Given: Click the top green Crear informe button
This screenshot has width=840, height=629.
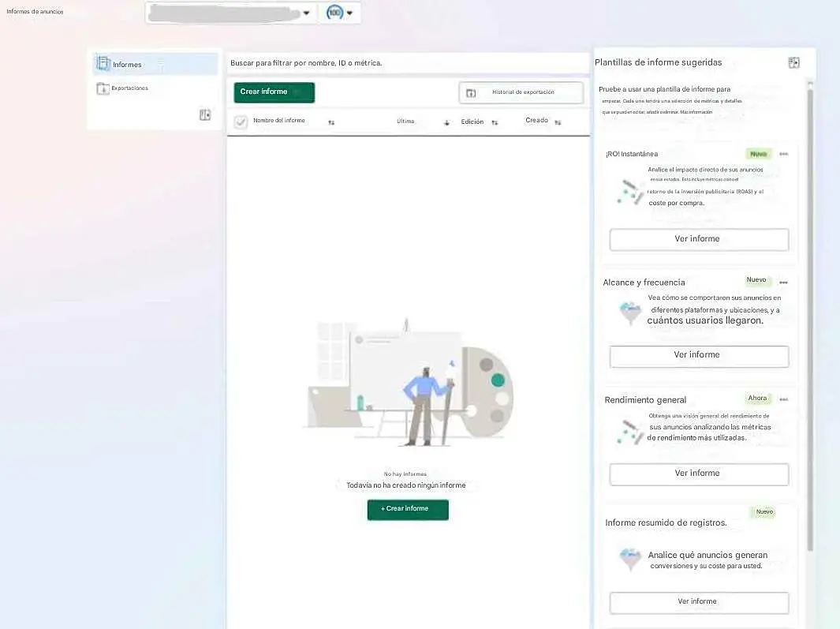Looking at the screenshot, I should (274, 92).
